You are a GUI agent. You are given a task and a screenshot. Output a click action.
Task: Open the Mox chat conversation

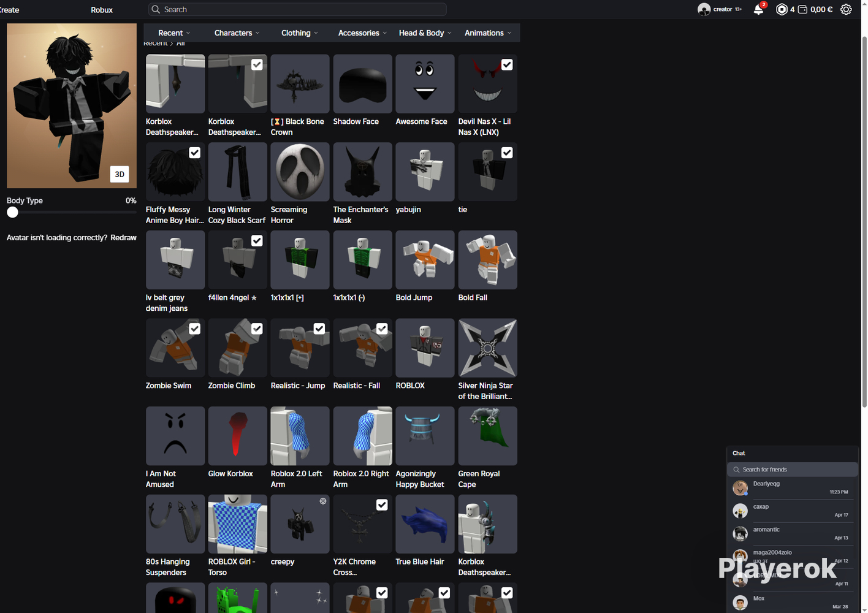point(792,603)
